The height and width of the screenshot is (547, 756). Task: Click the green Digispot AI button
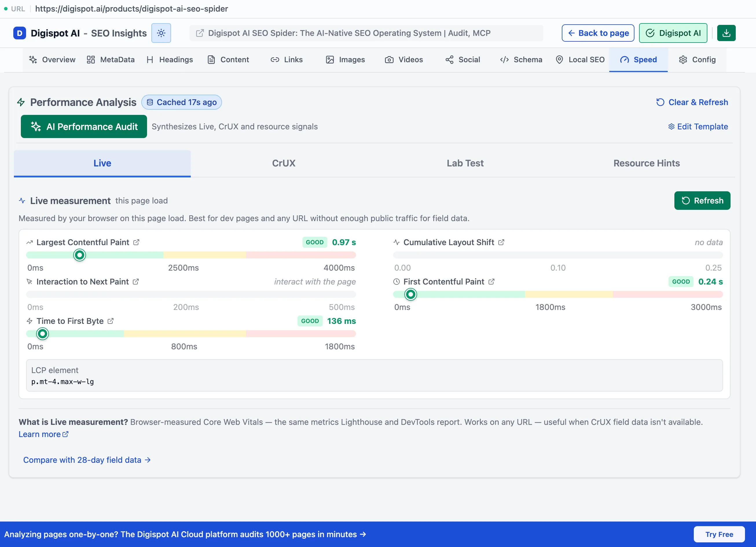[673, 33]
